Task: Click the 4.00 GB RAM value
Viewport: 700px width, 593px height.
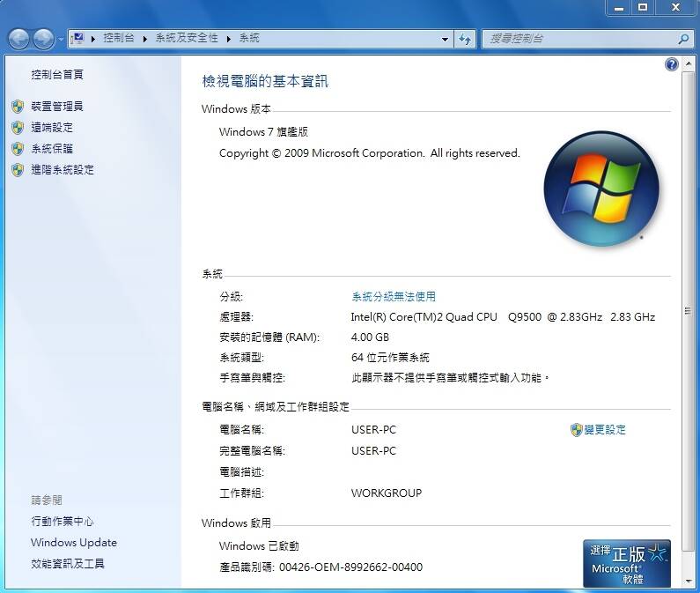Action: tap(370, 337)
